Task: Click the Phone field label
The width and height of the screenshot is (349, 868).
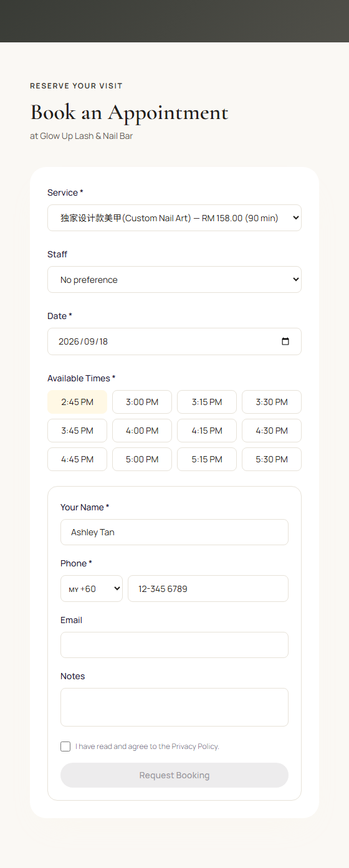Action: [76, 563]
